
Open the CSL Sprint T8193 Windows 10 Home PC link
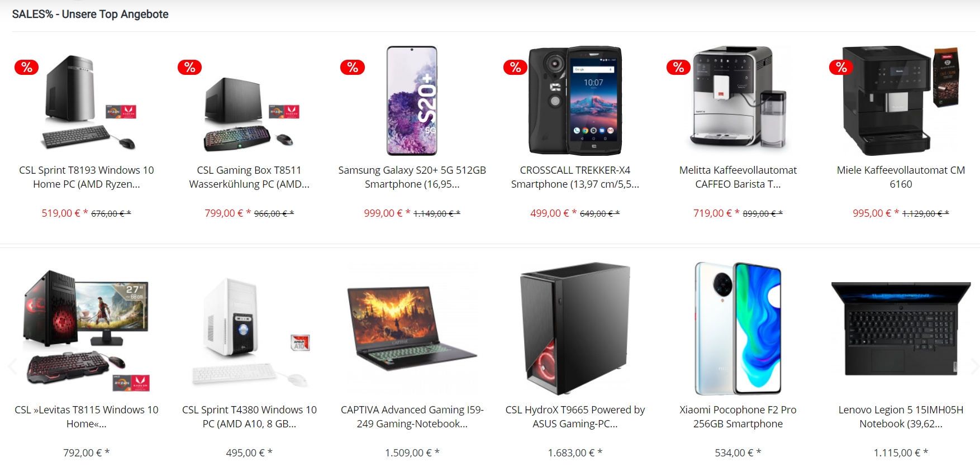87,177
